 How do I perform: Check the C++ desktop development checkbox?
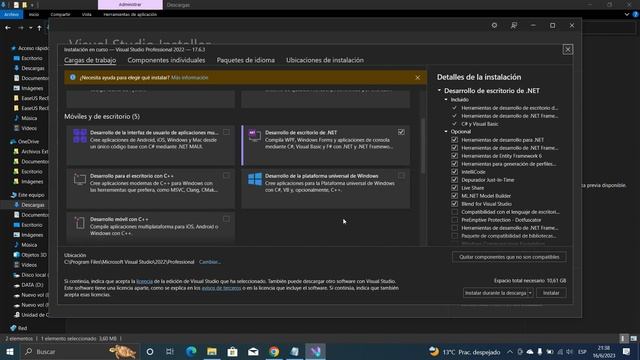(x=226, y=176)
